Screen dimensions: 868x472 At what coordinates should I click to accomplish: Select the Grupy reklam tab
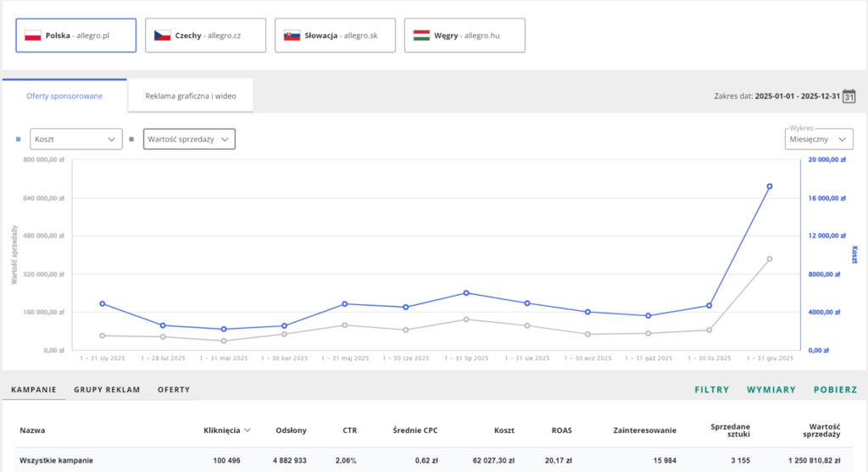point(107,390)
